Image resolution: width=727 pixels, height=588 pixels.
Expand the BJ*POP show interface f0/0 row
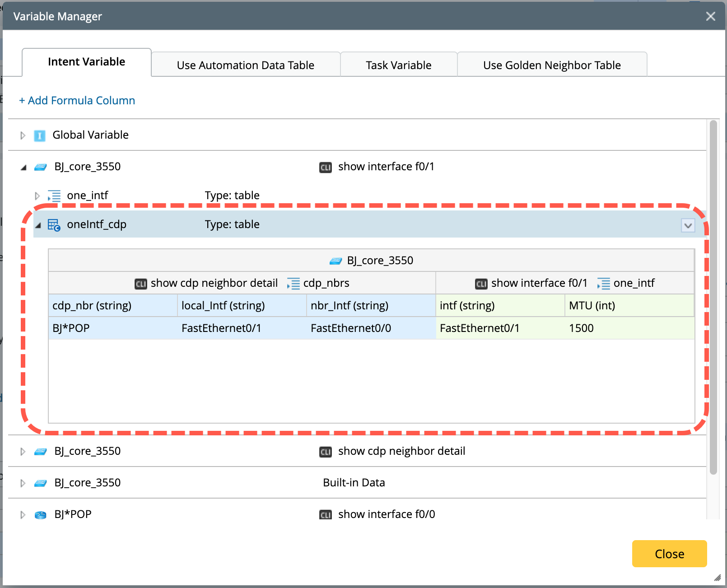[x=23, y=515]
